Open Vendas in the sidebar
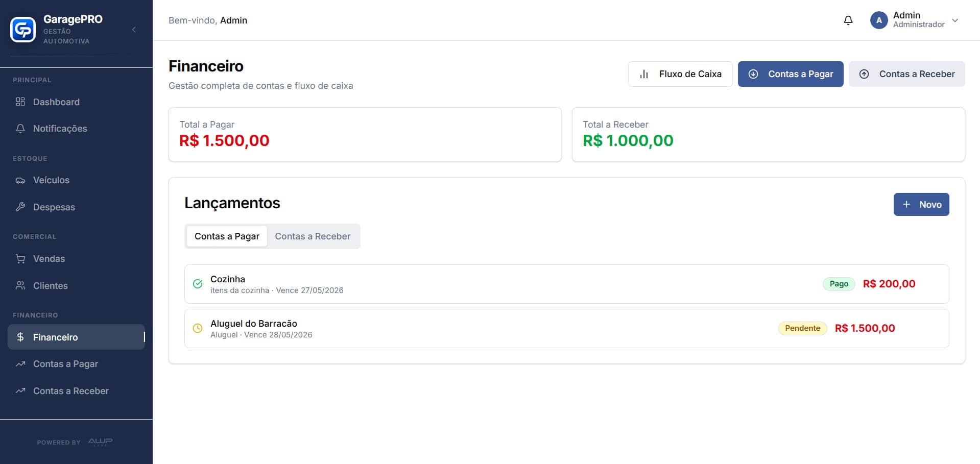Viewport: 980px width, 464px height. (76, 259)
